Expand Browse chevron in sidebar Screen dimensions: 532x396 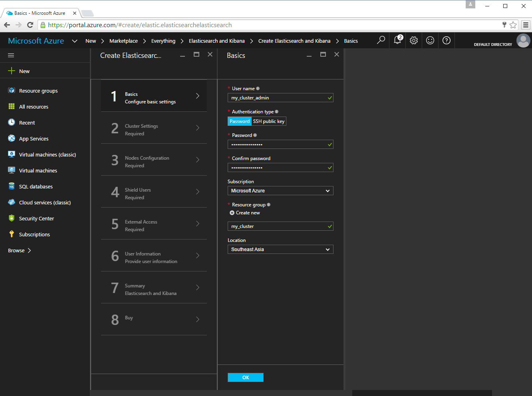click(x=29, y=250)
